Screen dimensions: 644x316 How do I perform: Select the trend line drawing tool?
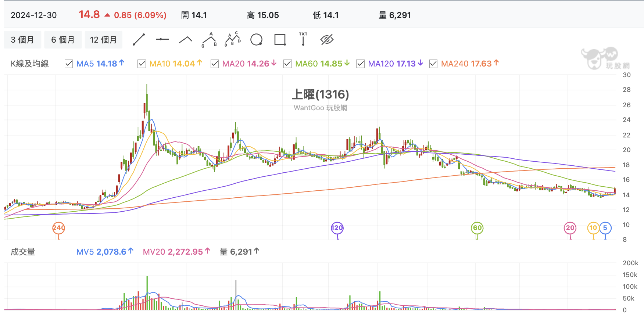click(x=139, y=40)
